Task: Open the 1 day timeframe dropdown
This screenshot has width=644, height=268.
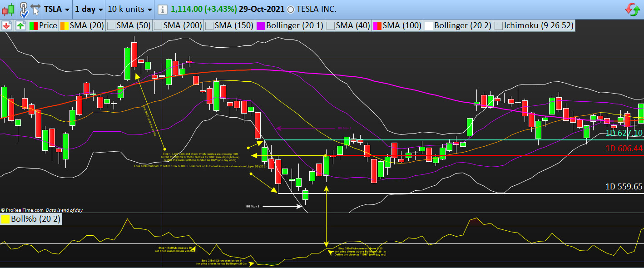Action: [x=88, y=9]
